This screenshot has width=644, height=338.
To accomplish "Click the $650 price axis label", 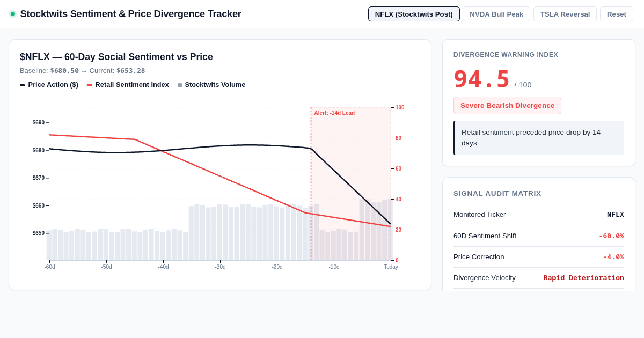I will point(39,233).
